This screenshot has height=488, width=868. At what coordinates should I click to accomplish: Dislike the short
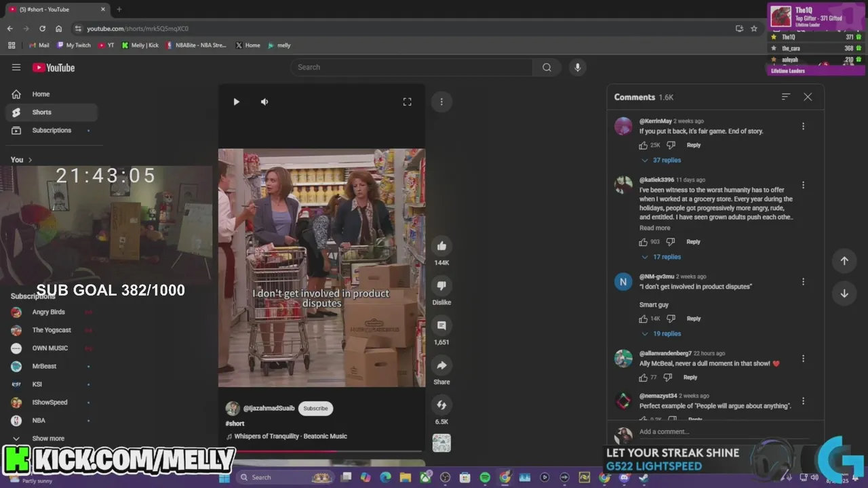click(x=441, y=286)
